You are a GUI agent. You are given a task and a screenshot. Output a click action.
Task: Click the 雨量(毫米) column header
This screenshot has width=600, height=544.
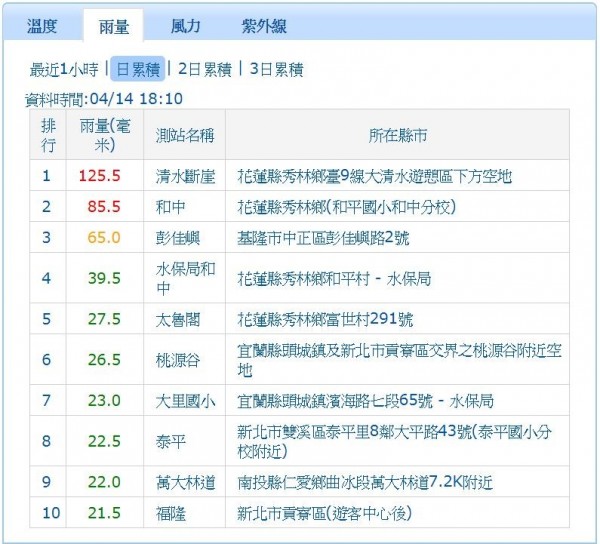point(105,135)
